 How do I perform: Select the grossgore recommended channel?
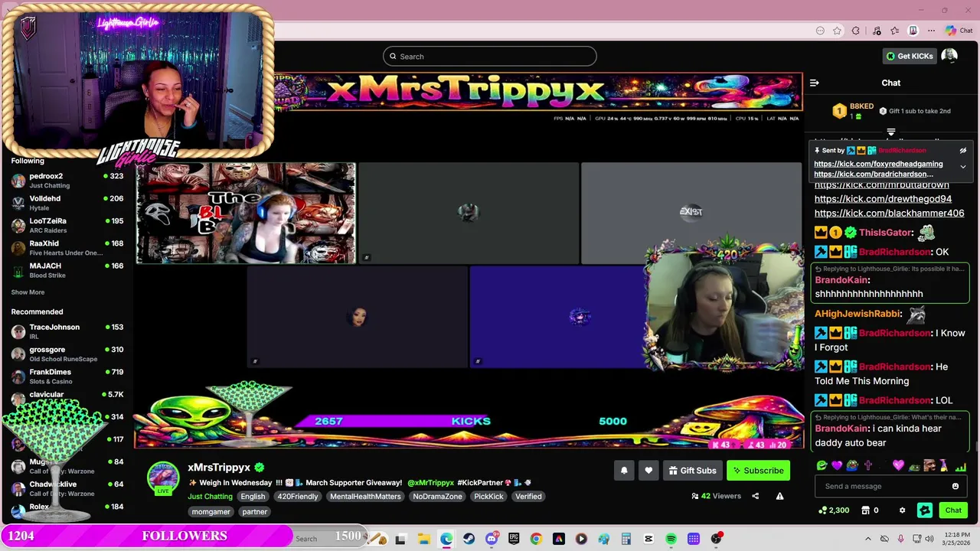[x=67, y=354]
